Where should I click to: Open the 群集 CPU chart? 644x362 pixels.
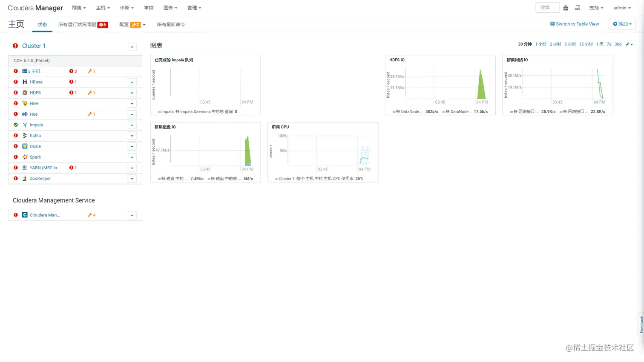point(323,152)
